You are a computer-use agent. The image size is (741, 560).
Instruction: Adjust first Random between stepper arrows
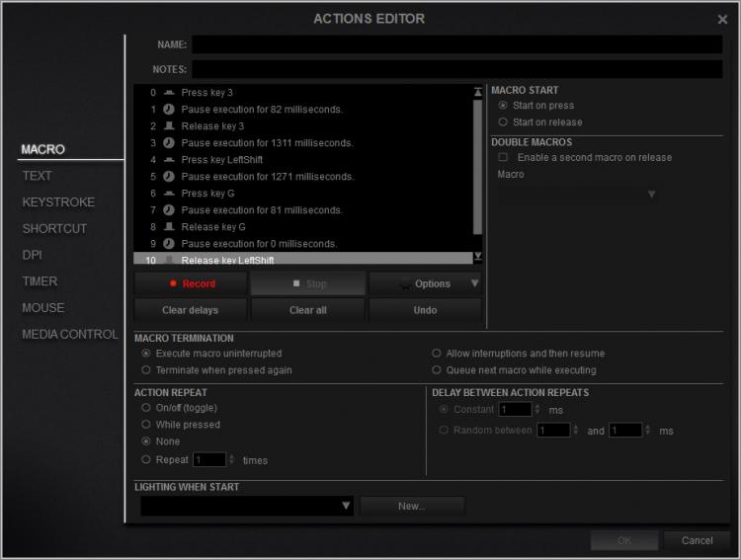tap(575, 430)
